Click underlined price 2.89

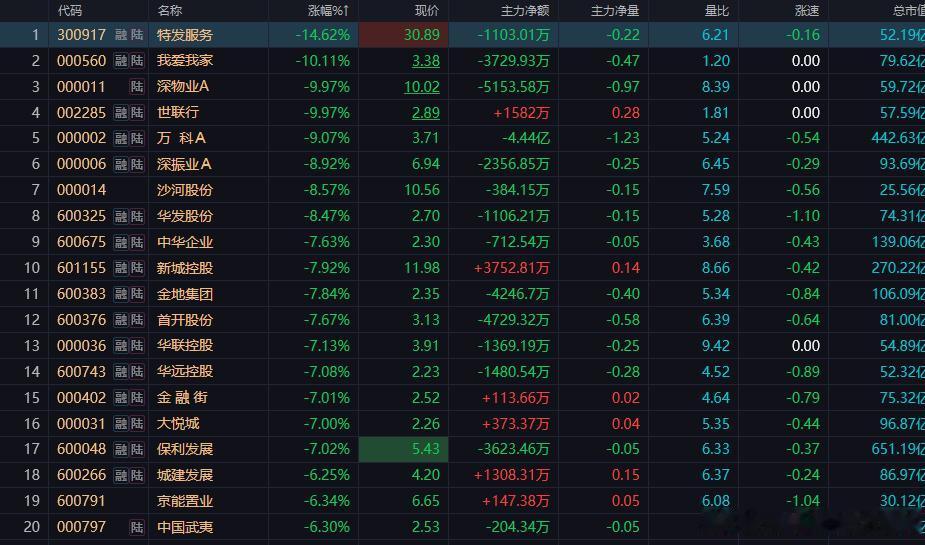(x=425, y=113)
